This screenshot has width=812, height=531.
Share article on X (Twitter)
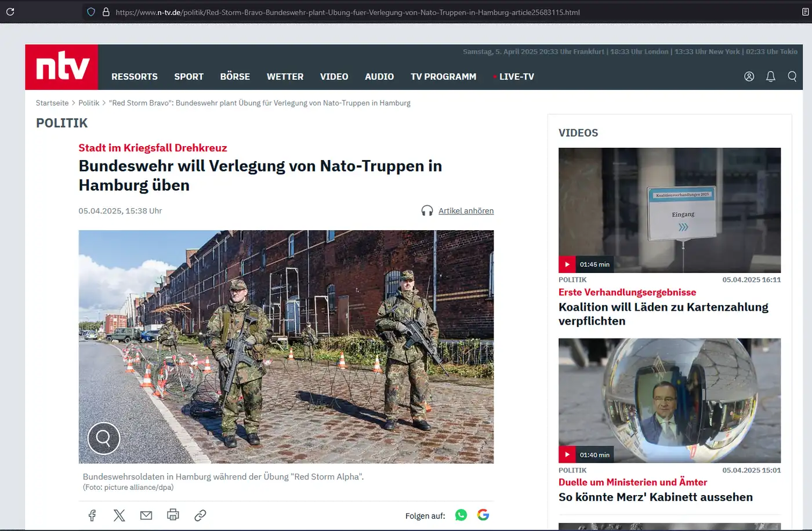pos(119,515)
